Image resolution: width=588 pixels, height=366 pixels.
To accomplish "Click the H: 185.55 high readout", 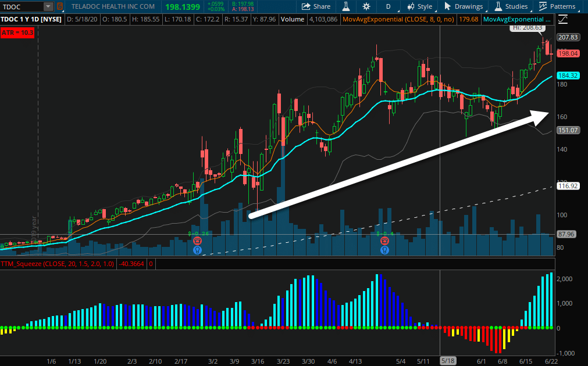I will coord(146,19).
